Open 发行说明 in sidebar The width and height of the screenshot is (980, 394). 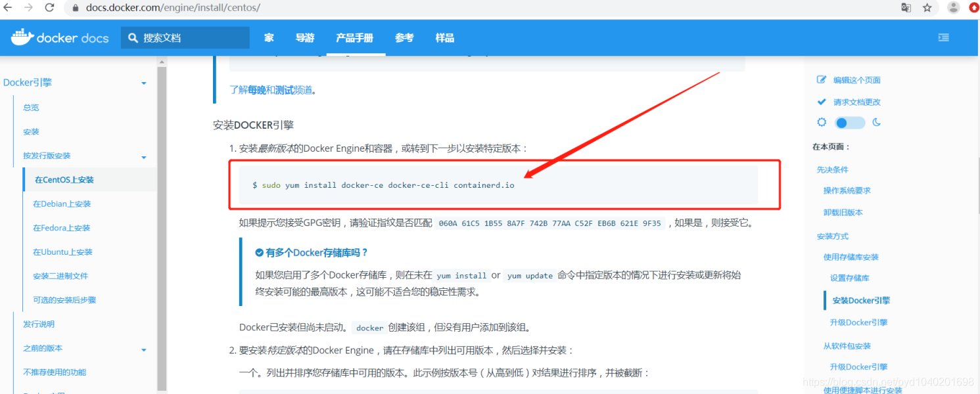(39, 324)
